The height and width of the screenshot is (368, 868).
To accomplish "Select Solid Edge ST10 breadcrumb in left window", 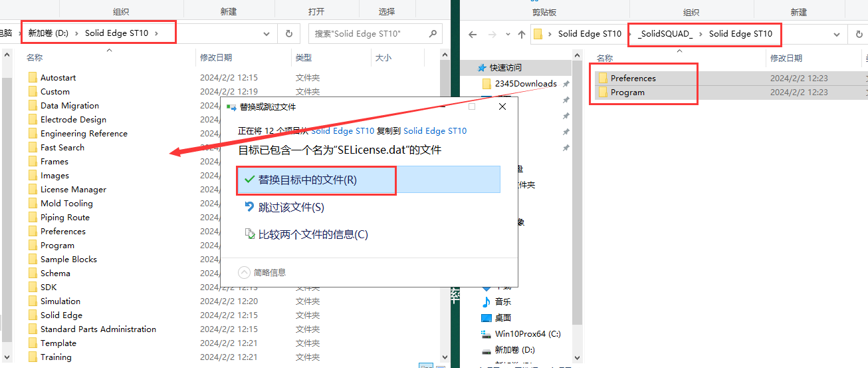I will click(x=116, y=33).
